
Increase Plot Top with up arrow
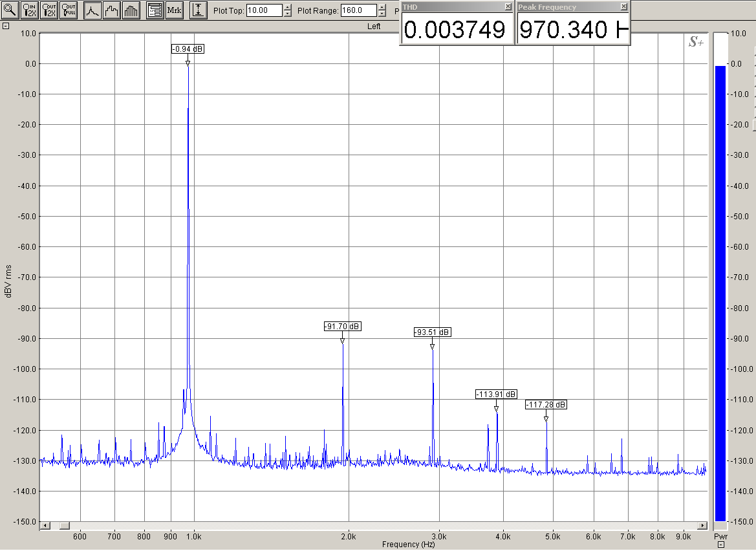click(288, 7)
